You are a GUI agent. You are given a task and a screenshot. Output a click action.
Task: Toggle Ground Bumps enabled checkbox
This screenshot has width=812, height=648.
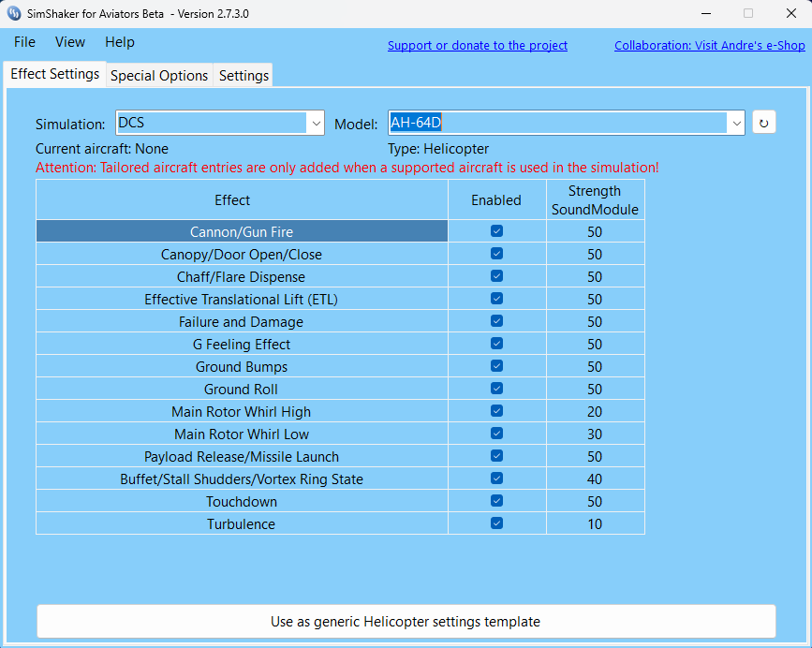496,366
